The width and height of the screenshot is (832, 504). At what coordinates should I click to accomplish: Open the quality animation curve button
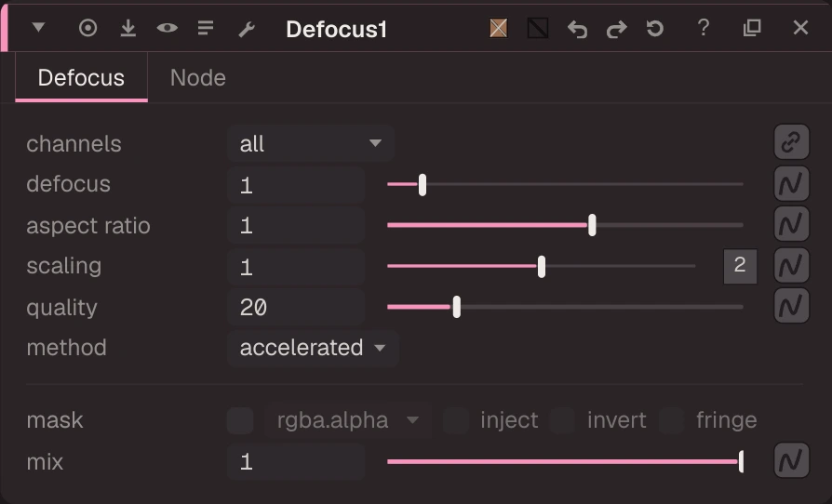(791, 306)
